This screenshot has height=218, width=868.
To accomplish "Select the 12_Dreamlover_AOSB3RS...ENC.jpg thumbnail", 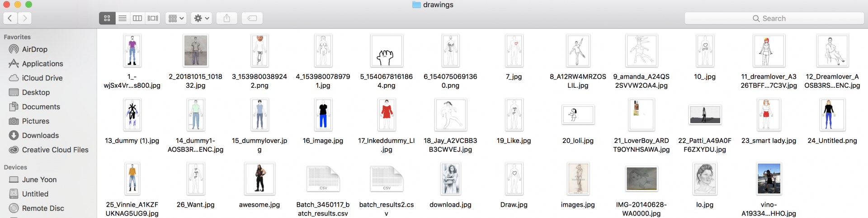I will pyautogui.click(x=832, y=51).
